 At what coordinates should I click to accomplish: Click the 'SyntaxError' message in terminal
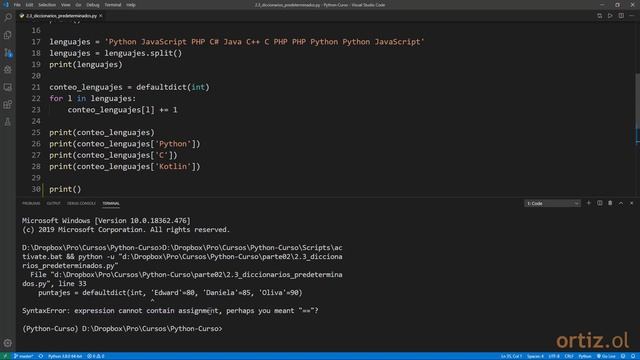[x=170, y=311]
